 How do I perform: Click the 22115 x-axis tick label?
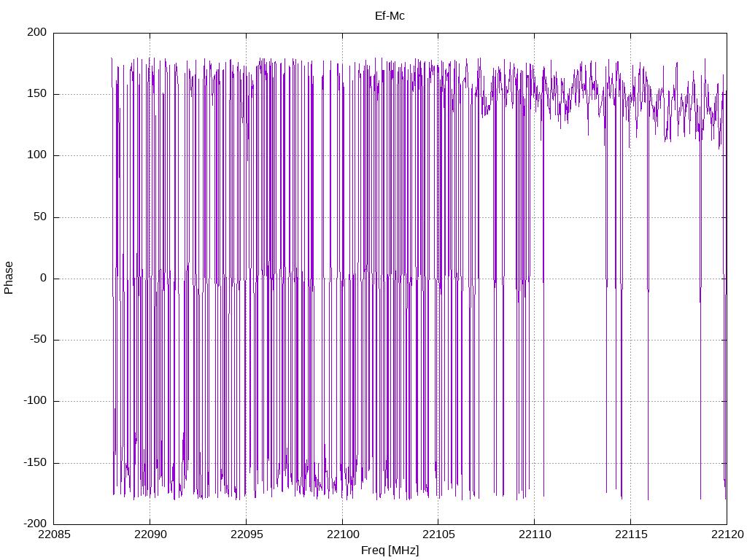click(631, 534)
